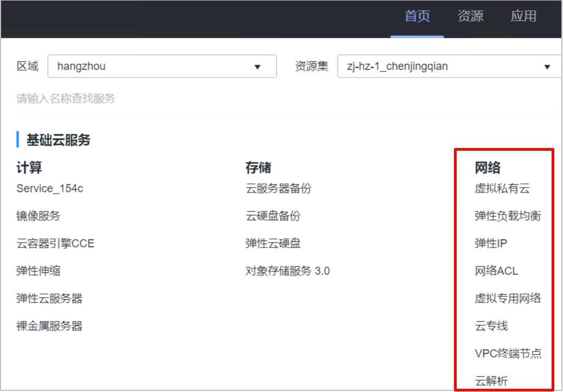Open Service_154c under 计算
Image resolution: width=563 pixels, height=392 pixels.
pyautogui.click(x=50, y=189)
